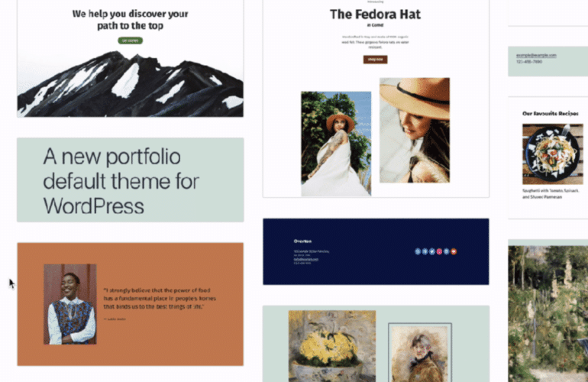The height and width of the screenshot is (382, 588).
Task: Click the close-up fedora hat photo
Action: [x=415, y=130]
